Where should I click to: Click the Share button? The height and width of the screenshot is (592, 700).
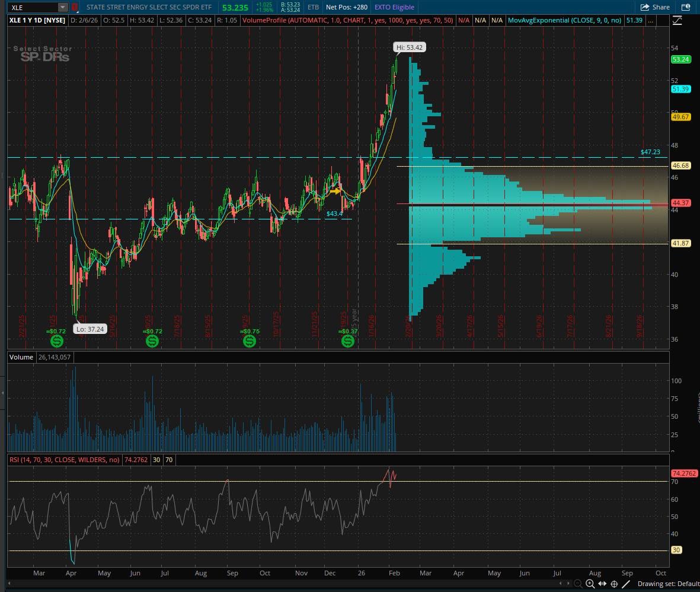[655, 7]
